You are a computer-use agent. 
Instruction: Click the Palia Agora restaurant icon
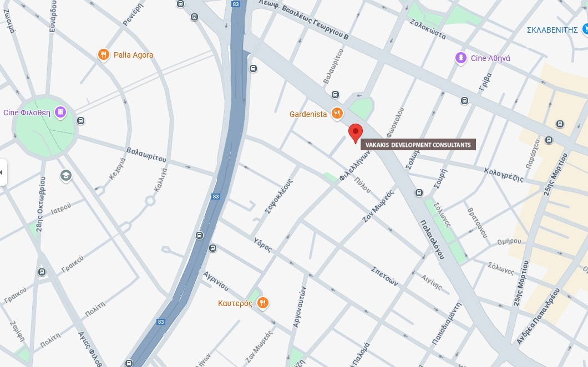tap(104, 55)
